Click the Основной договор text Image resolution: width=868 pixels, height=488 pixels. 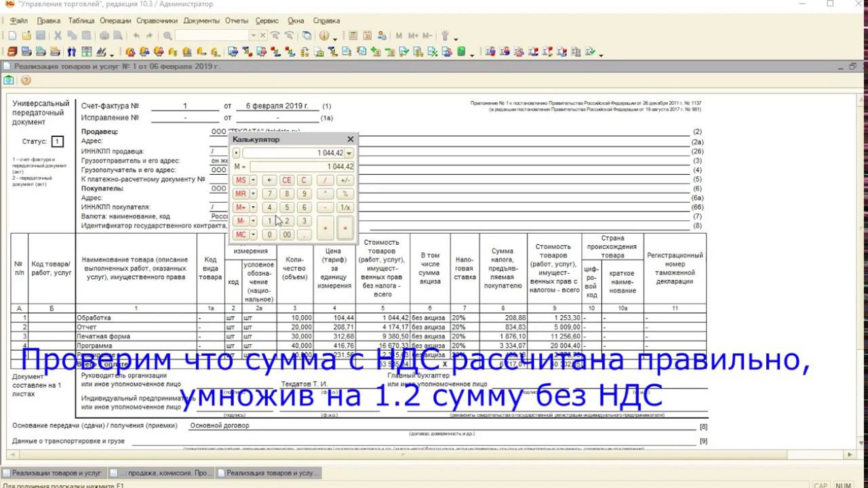[220, 426]
